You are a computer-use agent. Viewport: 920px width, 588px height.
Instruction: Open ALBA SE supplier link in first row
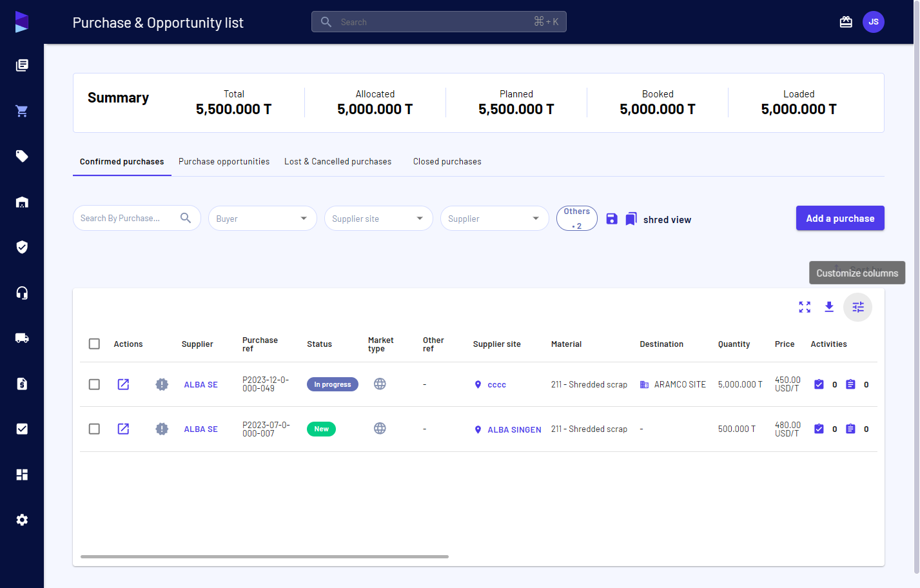[x=201, y=385]
